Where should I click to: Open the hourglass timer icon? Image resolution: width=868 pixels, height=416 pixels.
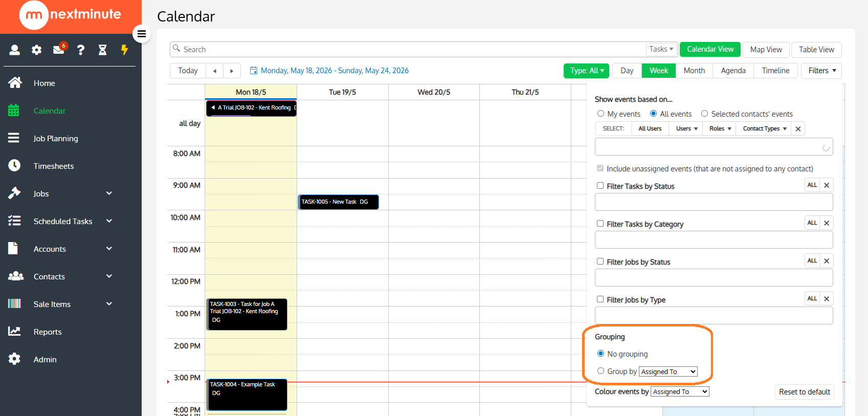coord(103,50)
